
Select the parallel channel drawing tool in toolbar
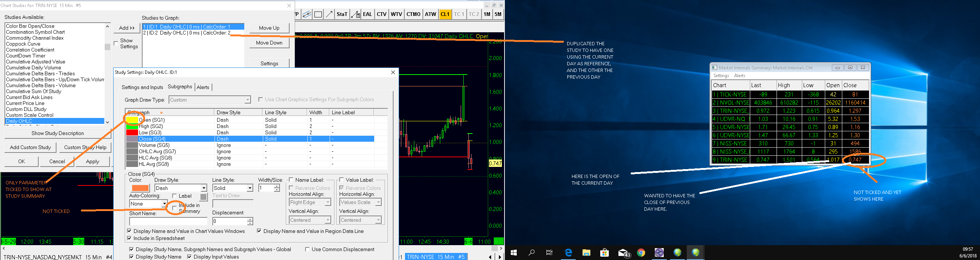click(x=307, y=14)
